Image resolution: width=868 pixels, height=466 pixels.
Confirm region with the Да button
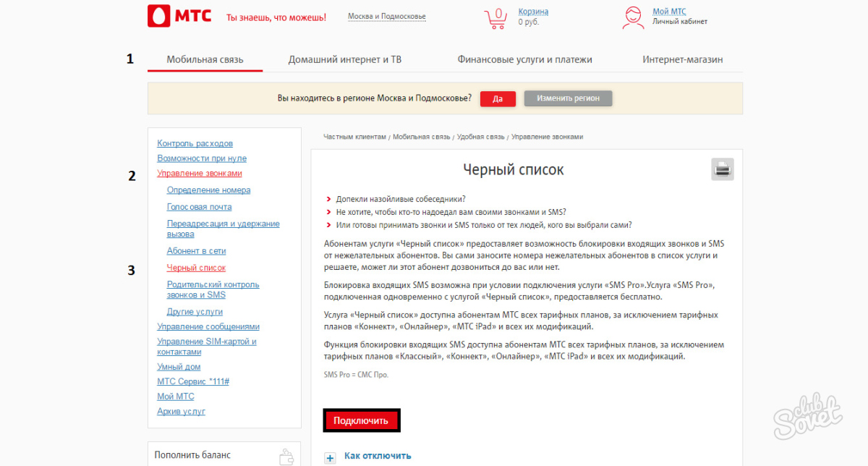(x=498, y=98)
